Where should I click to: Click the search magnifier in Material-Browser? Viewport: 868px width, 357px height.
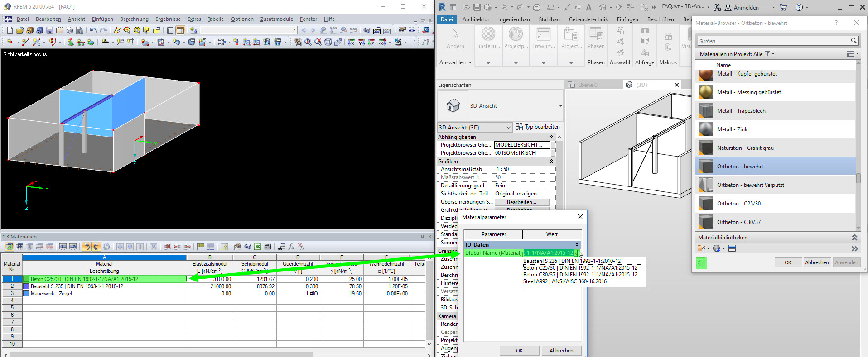point(854,41)
